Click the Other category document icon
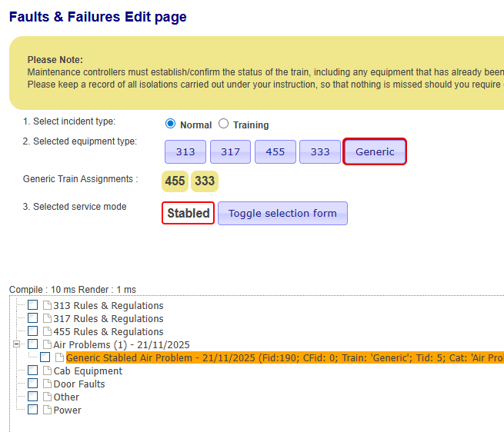This screenshot has width=504, height=432. 47,397
